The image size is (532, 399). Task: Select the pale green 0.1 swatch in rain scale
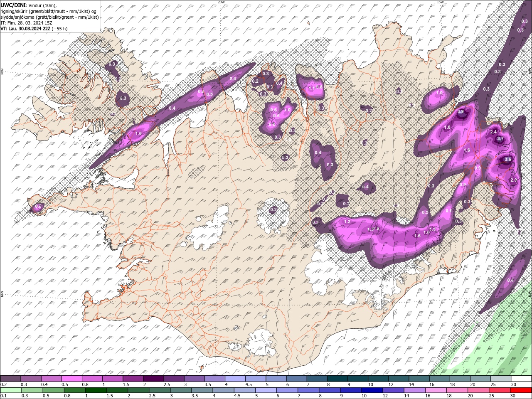11,390
